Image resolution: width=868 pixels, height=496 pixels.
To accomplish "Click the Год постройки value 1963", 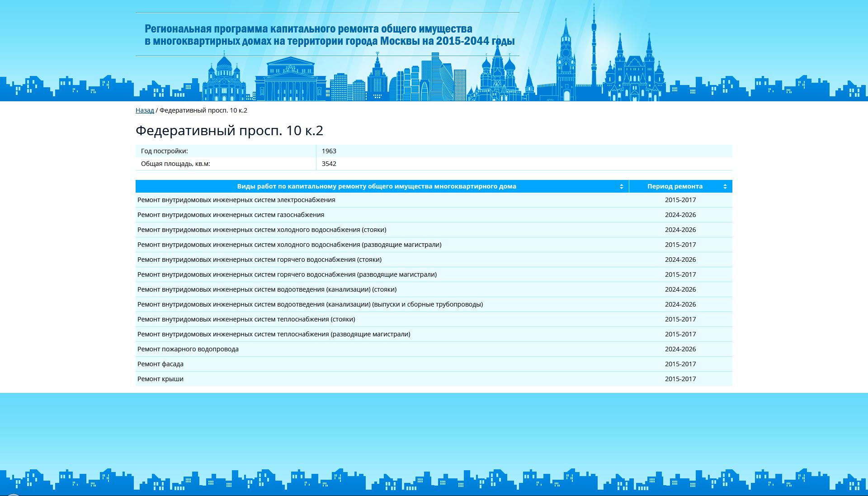I will 329,151.
